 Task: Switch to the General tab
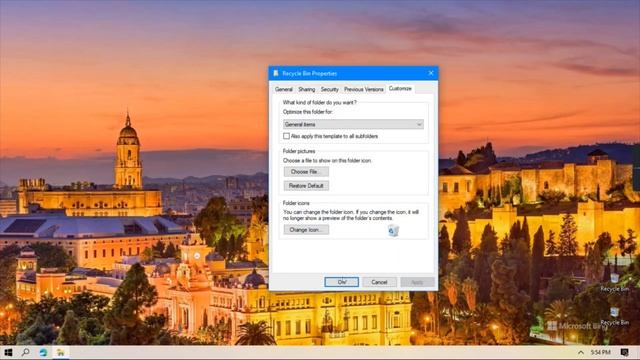pyautogui.click(x=284, y=89)
